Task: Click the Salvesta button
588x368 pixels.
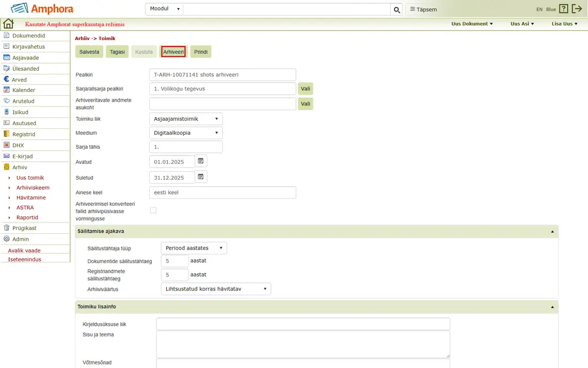Action: pos(89,52)
